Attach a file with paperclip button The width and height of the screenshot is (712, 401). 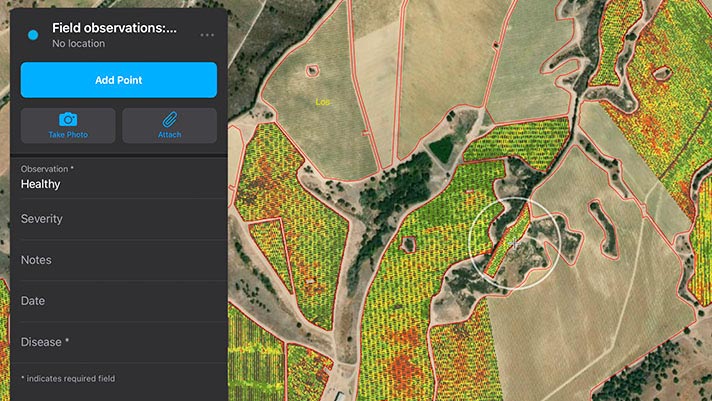[169, 125]
